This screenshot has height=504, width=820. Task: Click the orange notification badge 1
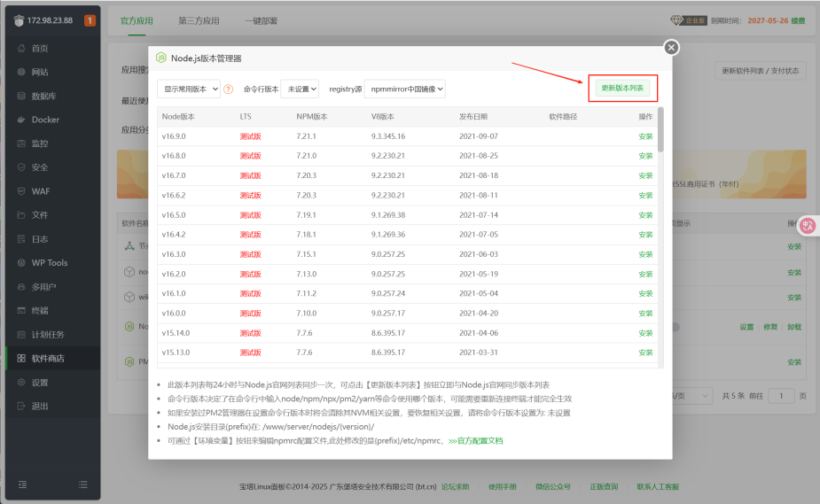[x=90, y=20]
